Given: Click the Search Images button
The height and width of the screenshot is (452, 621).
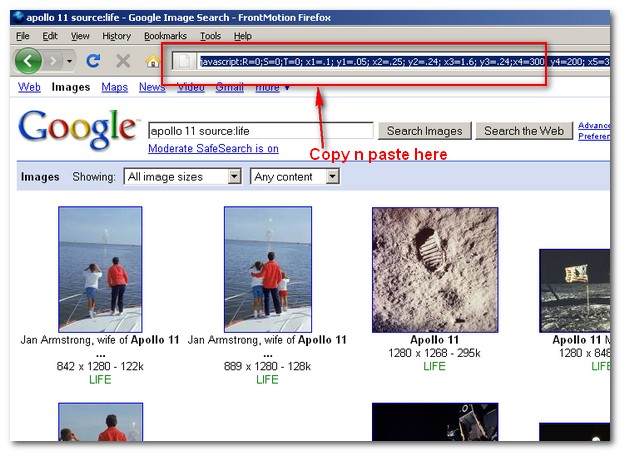Looking at the screenshot, I should click(425, 131).
